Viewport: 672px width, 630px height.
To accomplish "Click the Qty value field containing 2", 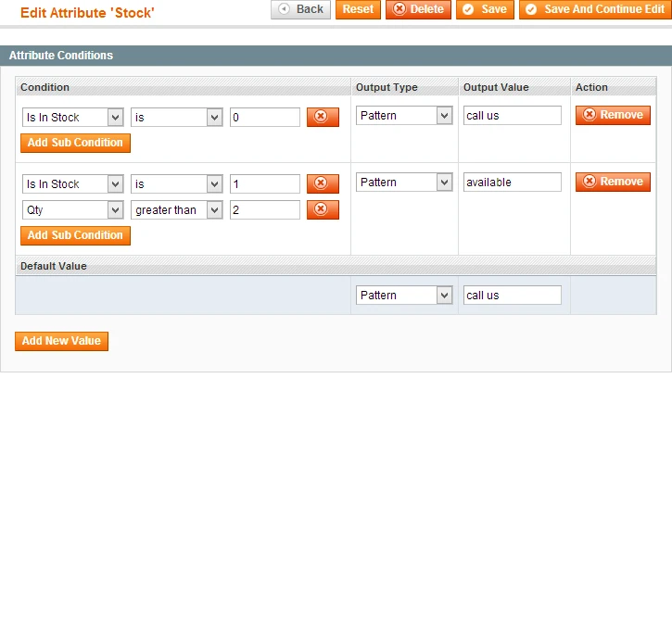I will click(x=264, y=210).
